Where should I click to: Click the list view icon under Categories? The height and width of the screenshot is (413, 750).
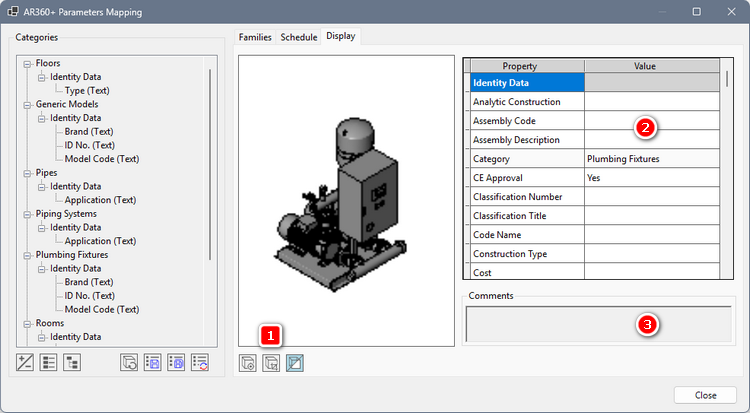coord(49,362)
